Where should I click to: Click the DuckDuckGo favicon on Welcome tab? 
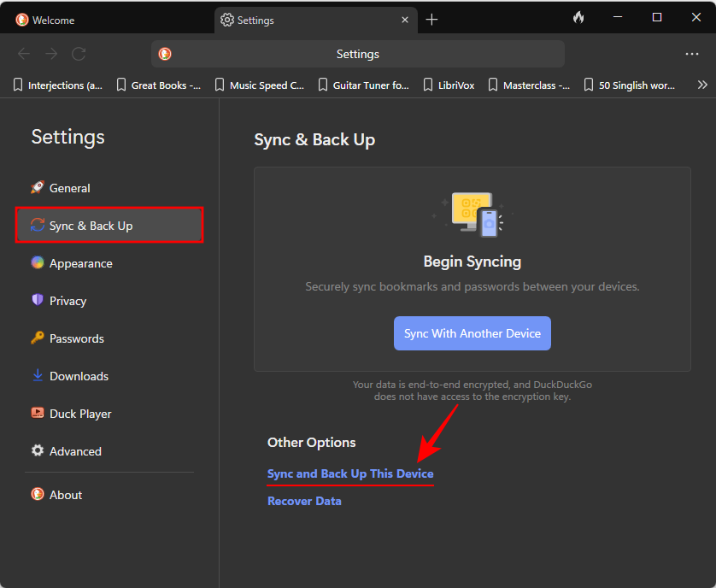(22, 20)
